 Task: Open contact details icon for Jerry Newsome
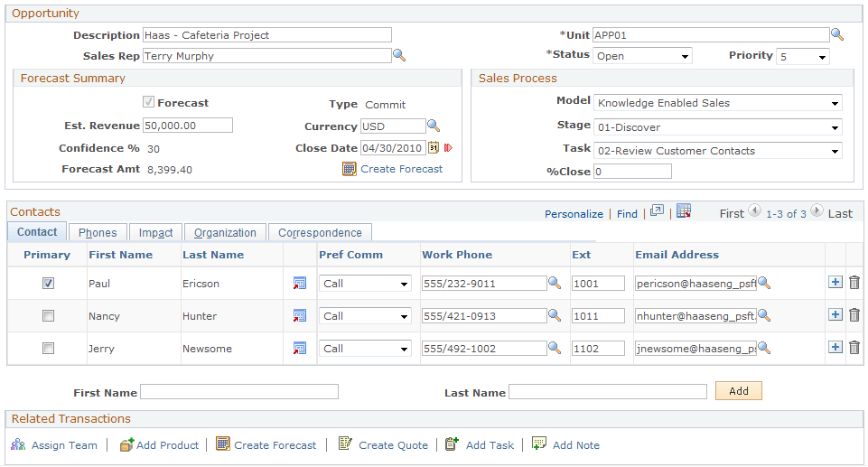click(x=300, y=349)
